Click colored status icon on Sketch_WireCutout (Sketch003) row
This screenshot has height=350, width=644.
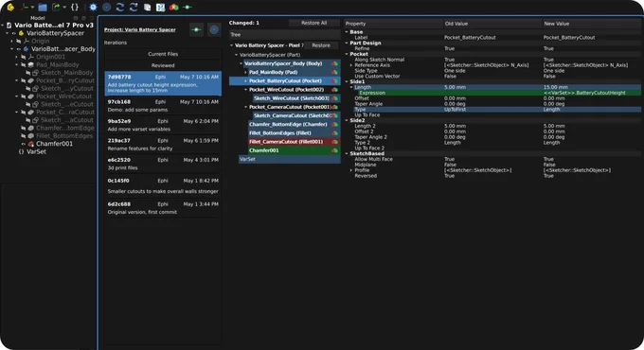(334, 98)
